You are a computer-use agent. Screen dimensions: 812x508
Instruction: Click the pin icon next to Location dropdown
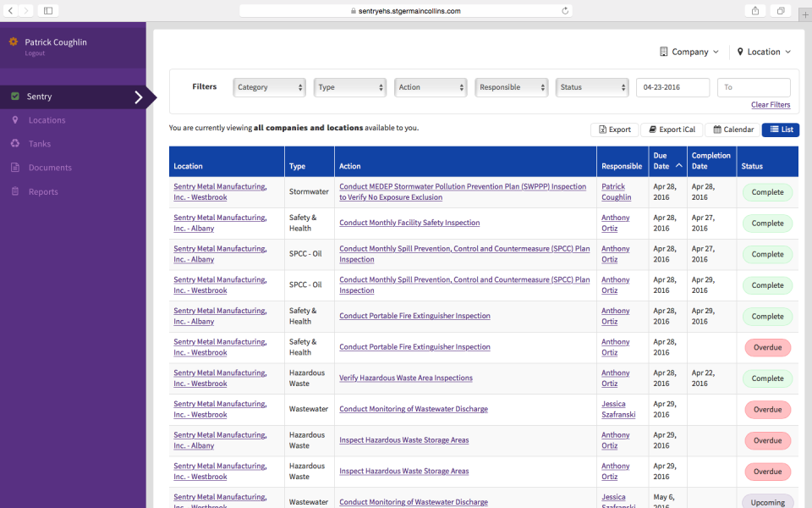pyautogui.click(x=740, y=52)
